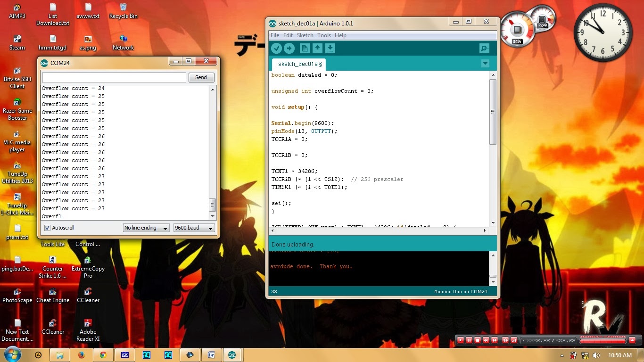Select the sketch_dec01a tab
Viewport: 644px width, 362px height.
click(299, 64)
